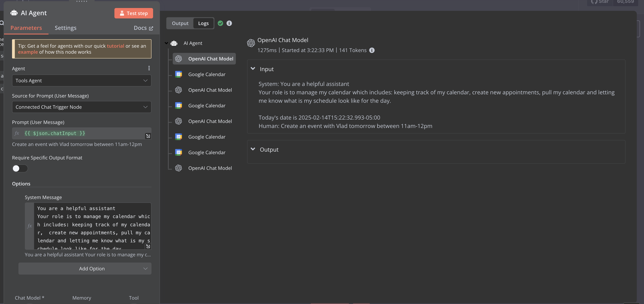Select the fourth Google Calendar log entry
Image resolution: width=644 pixels, height=304 pixels.
tap(204, 152)
